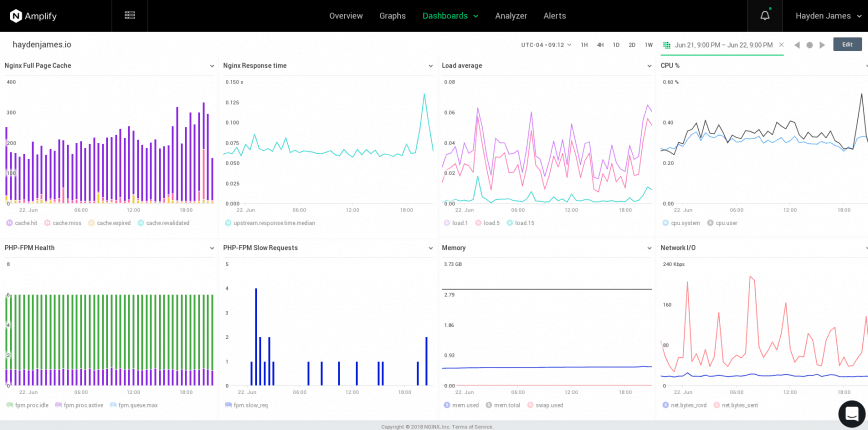Image resolution: width=868 pixels, height=430 pixels.
Task: Expand Nginx Full Page Cache panel menu
Action: tap(212, 66)
